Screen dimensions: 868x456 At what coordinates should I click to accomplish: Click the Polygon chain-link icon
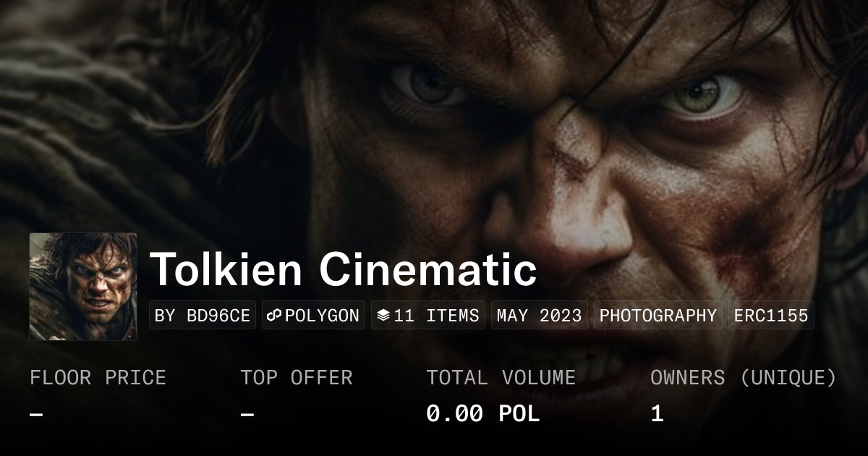point(274,316)
